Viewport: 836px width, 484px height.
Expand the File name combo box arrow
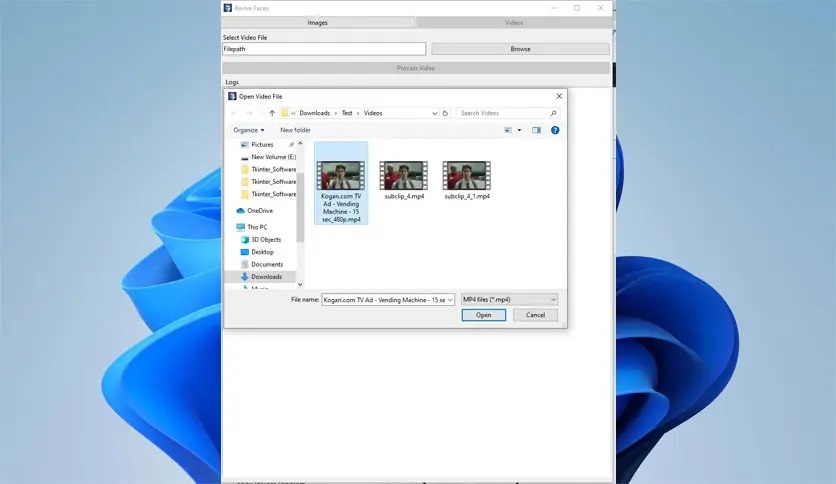(x=450, y=300)
